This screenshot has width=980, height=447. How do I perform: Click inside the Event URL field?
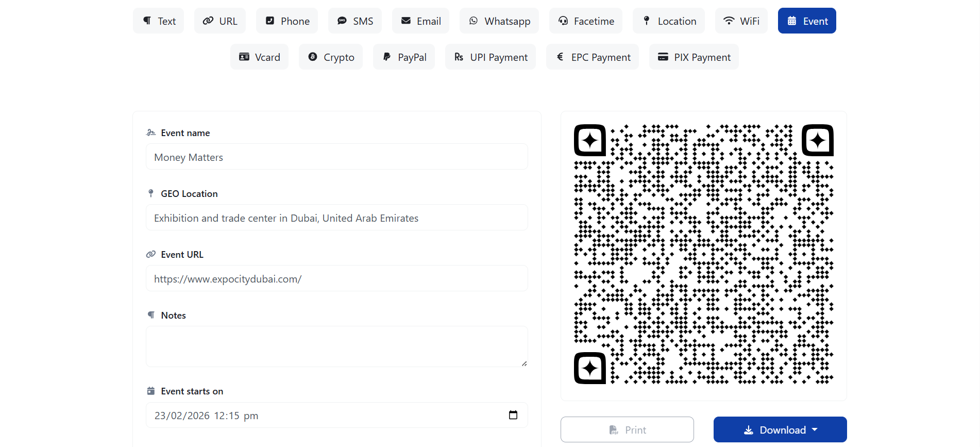(336, 278)
